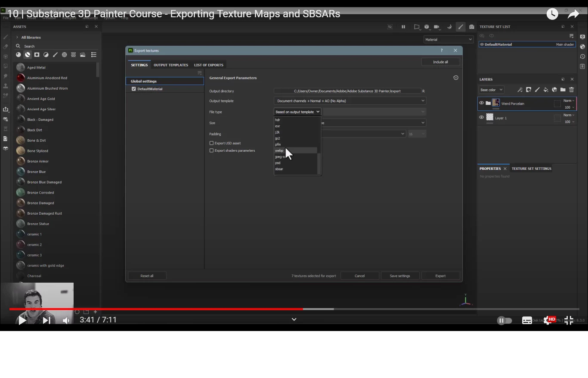Pause the engine computations

click(403, 27)
